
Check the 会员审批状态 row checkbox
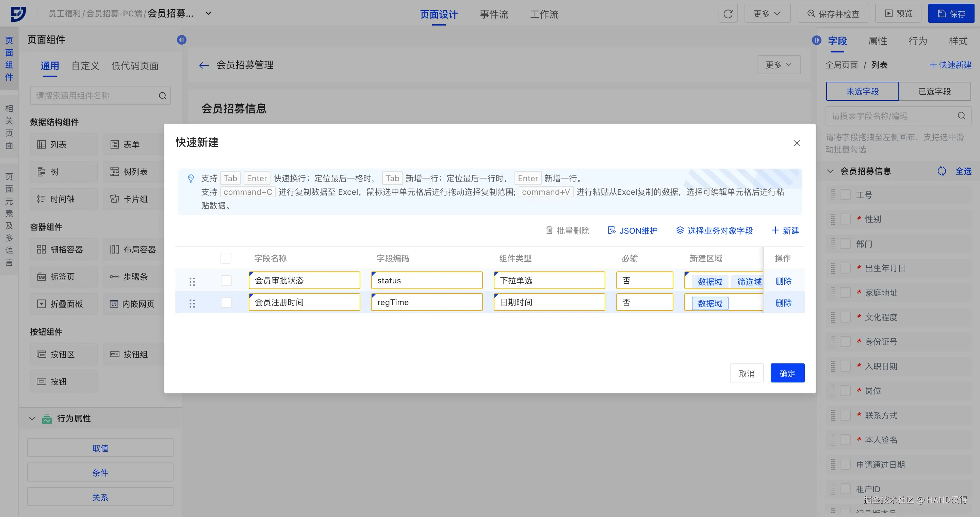tap(226, 281)
